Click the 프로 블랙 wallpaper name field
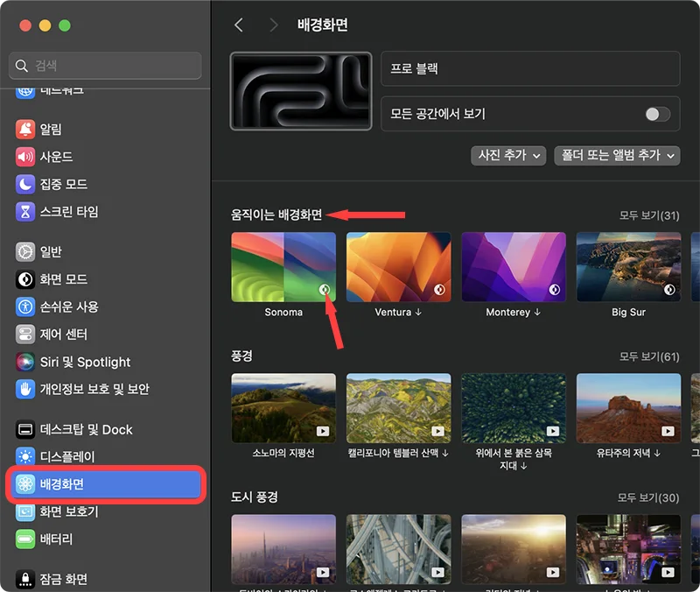 click(530, 68)
